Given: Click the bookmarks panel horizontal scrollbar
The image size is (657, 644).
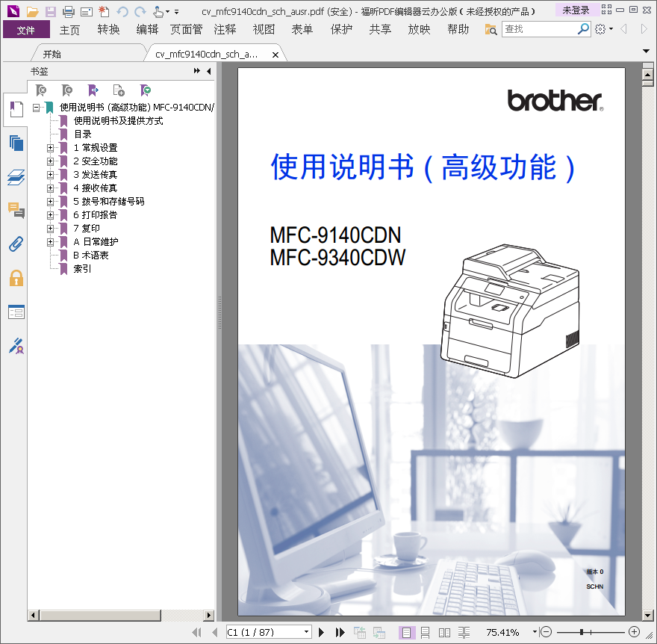Looking at the screenshot, I should point(101,615).
